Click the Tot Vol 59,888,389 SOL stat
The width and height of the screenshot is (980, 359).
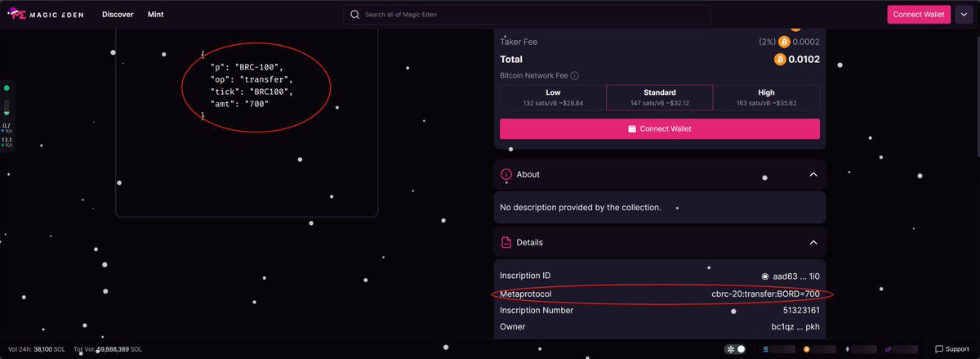(x=108, y=349)
